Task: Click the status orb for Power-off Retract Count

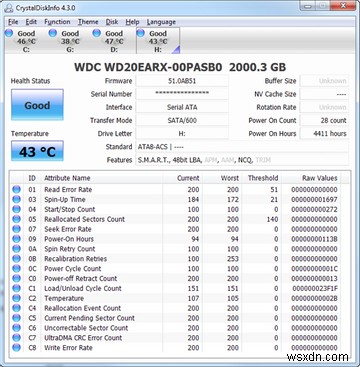Action: click(16, 278)
